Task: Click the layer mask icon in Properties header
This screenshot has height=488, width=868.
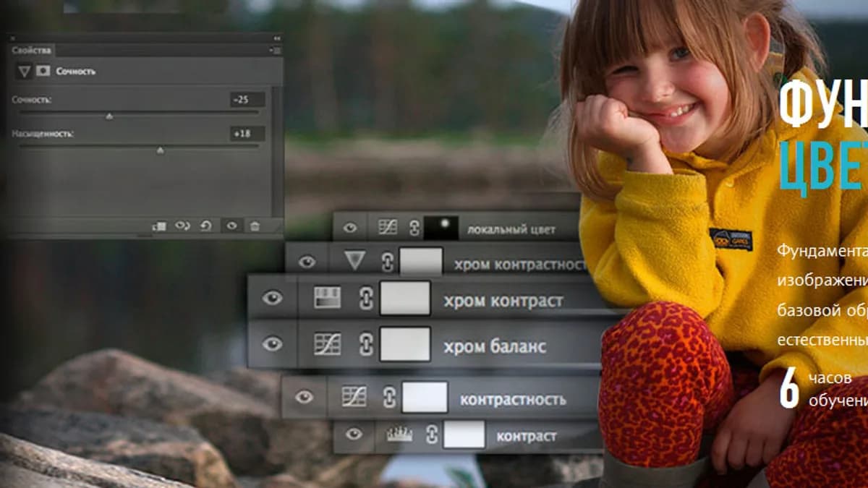Action: click(43, 71)
